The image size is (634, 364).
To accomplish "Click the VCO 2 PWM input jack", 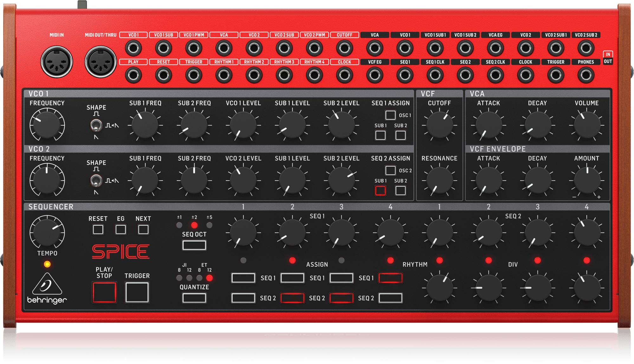I will pos(314,48).
